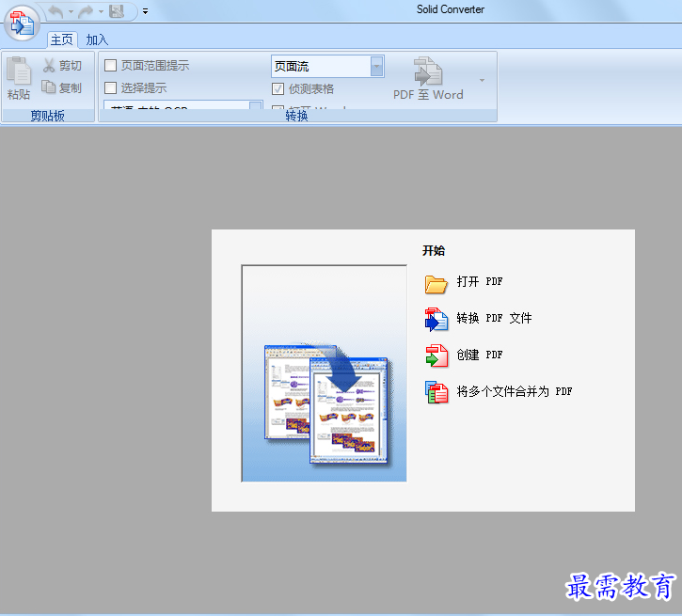Open the Solid Converter application menu button
682x616 pixels.
[22, 23]
